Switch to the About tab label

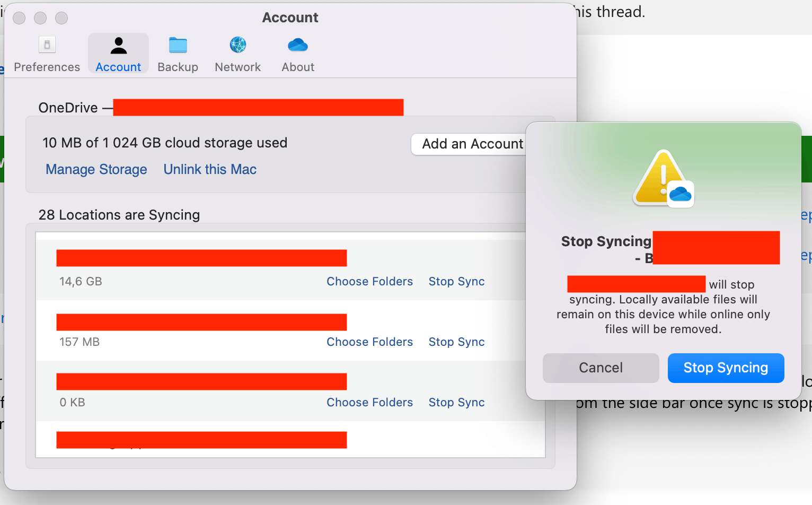coord(298,67)
